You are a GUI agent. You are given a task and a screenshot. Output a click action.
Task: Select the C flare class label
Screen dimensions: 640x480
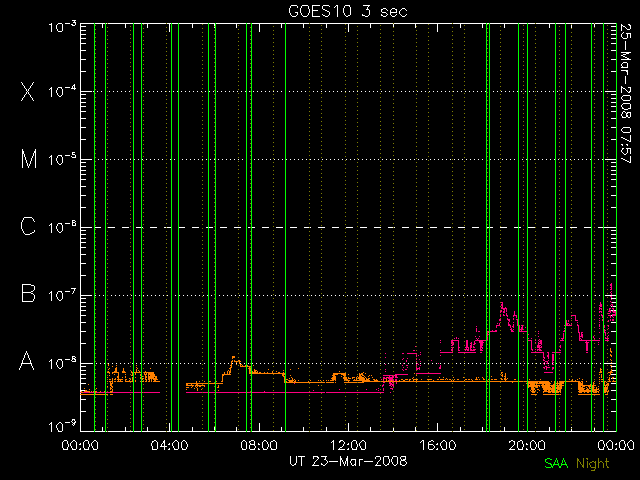[28, 226]
